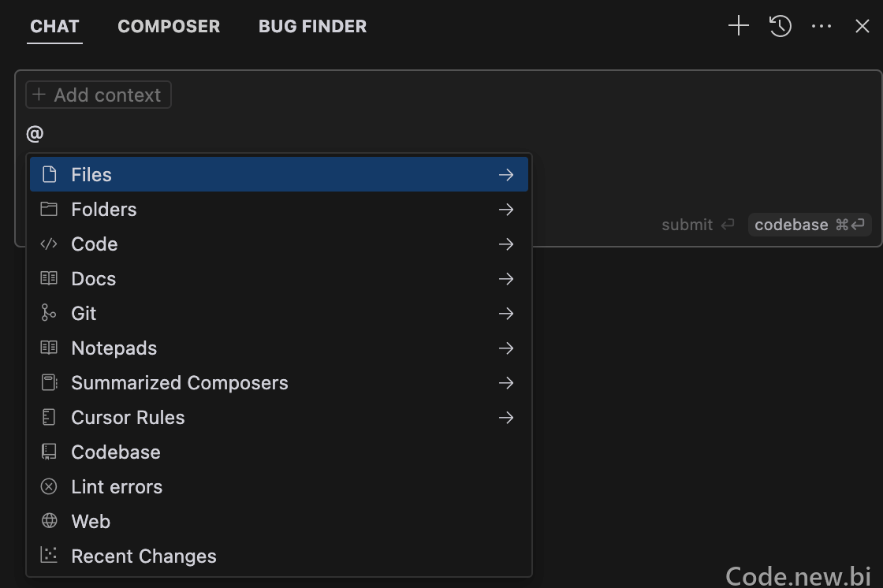Click the Recent Changes graph icon
Image resolution: width=883 pixels, height=588 pixels.
pyautogui.click(x=49, y=556)
